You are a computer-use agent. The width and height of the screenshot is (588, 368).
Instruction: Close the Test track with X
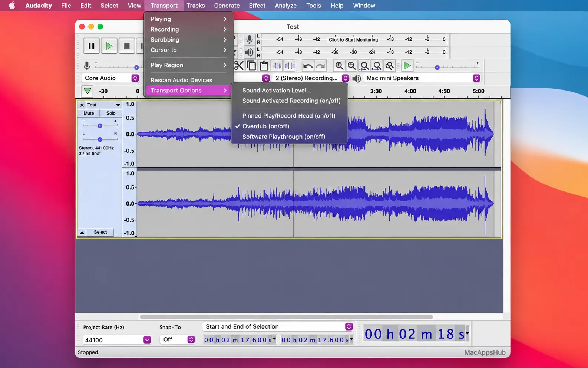82,105
